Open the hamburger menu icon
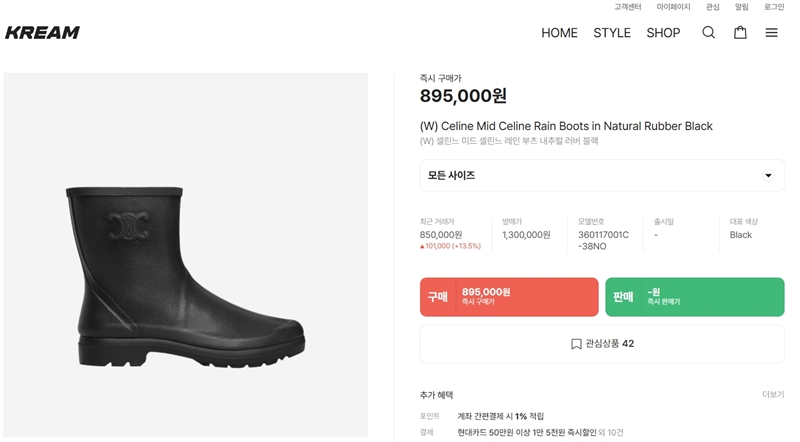 coord(771,33)
